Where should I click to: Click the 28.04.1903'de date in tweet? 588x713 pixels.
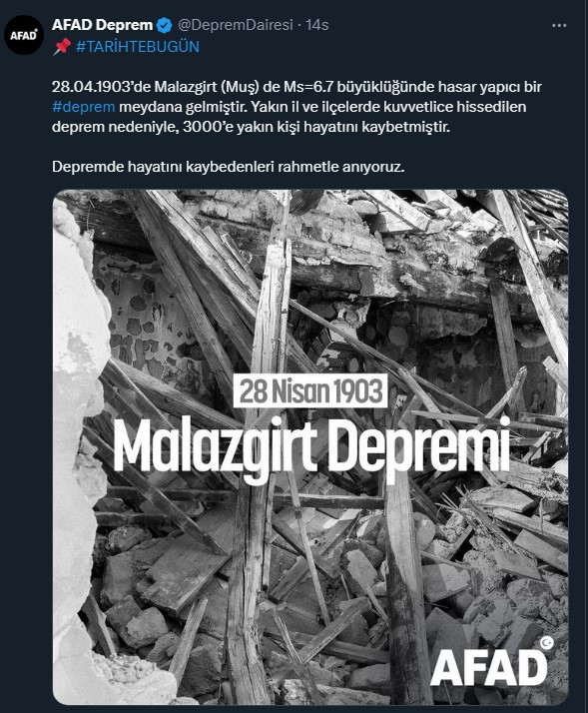click(97, 87)
